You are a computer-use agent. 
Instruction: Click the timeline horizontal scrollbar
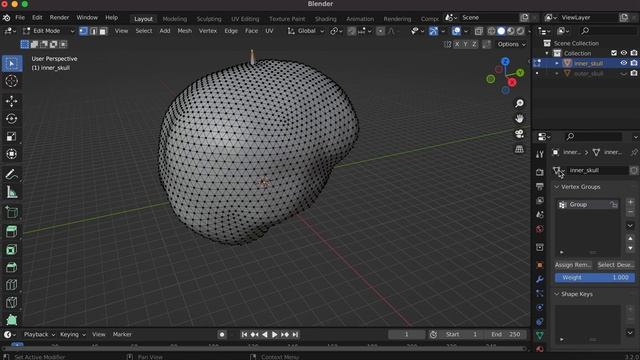coord(264,349)
